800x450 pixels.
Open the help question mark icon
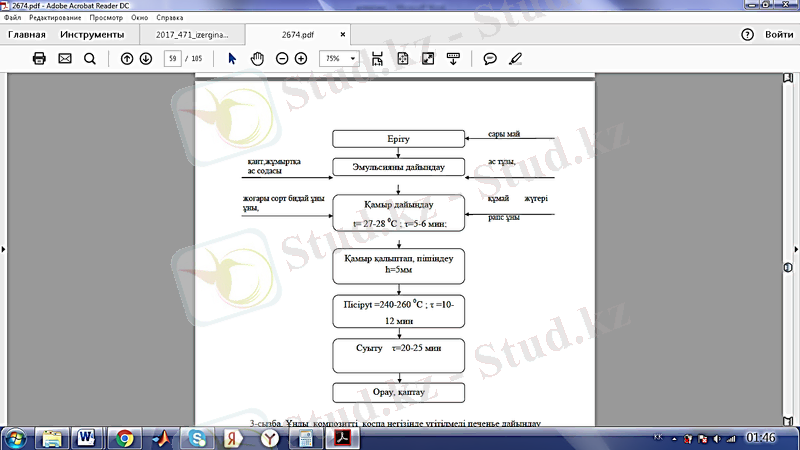tap(747, 35)
